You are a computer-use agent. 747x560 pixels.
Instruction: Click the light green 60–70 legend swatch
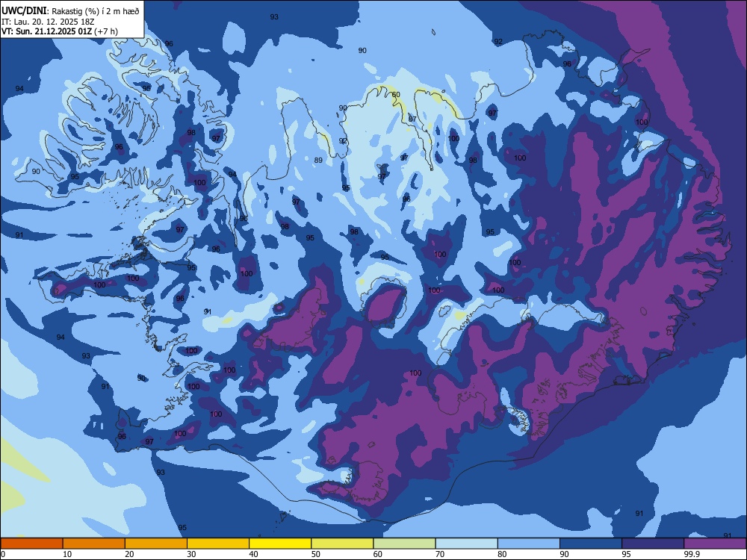404,544
